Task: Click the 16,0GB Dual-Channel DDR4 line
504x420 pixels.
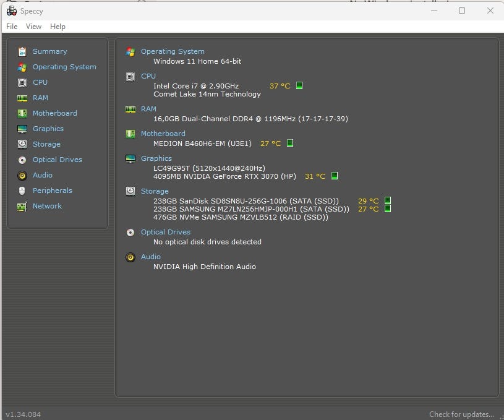Action: tap(250, 119)
